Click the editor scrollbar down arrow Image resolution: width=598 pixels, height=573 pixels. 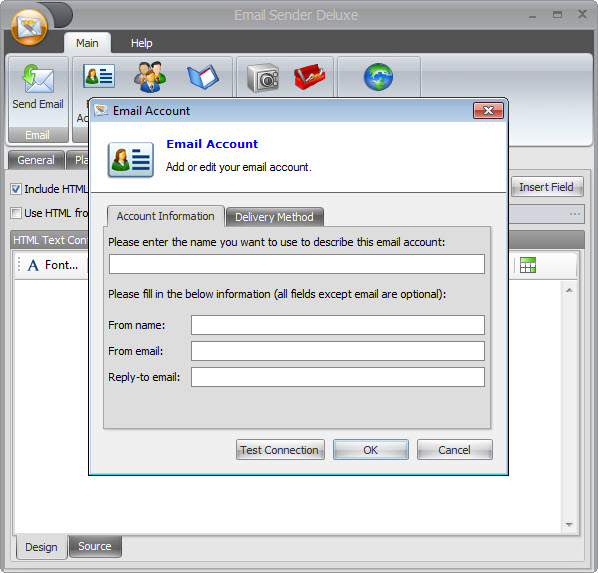(x=569, y=525)
